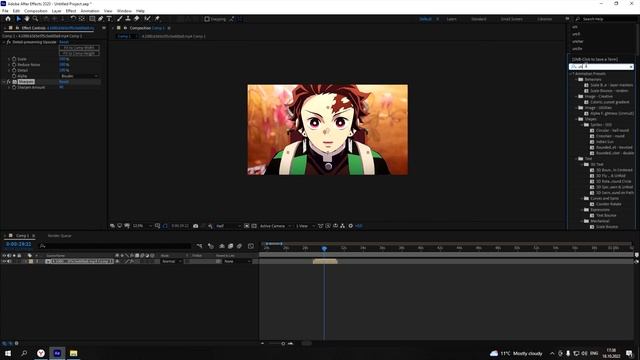640x360 pixels.
Task: Click the Reset Exposure icon in viewer
Action: click(351, 226)
